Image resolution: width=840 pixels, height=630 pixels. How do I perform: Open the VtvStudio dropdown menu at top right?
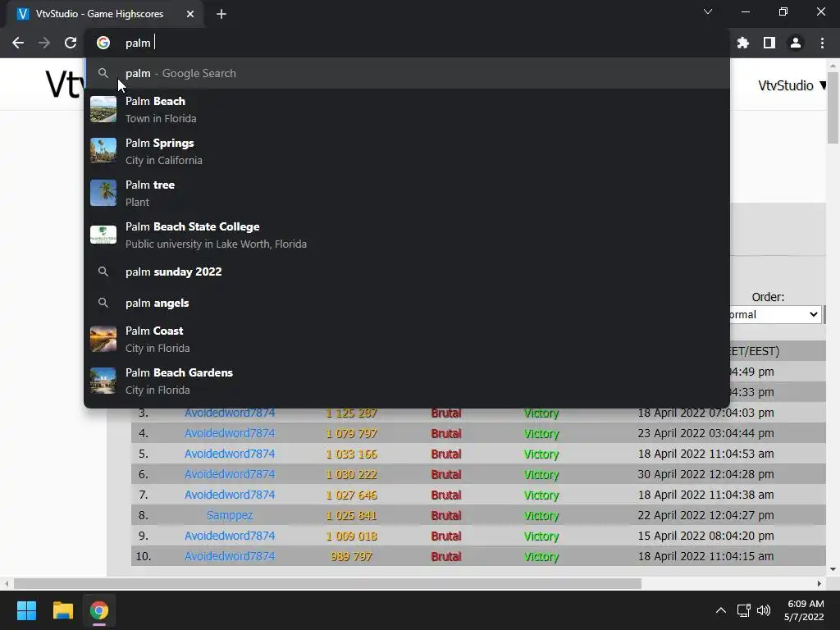(792, 85)
